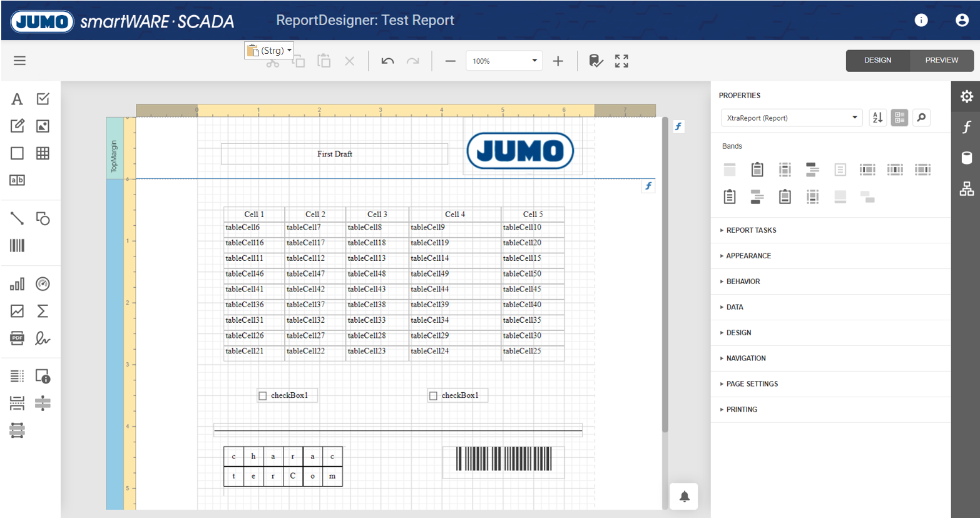Viewport: 980px width, 518px height.
Task: Toggle alphabetical sort of properties
Action: (x=877, y=118)
